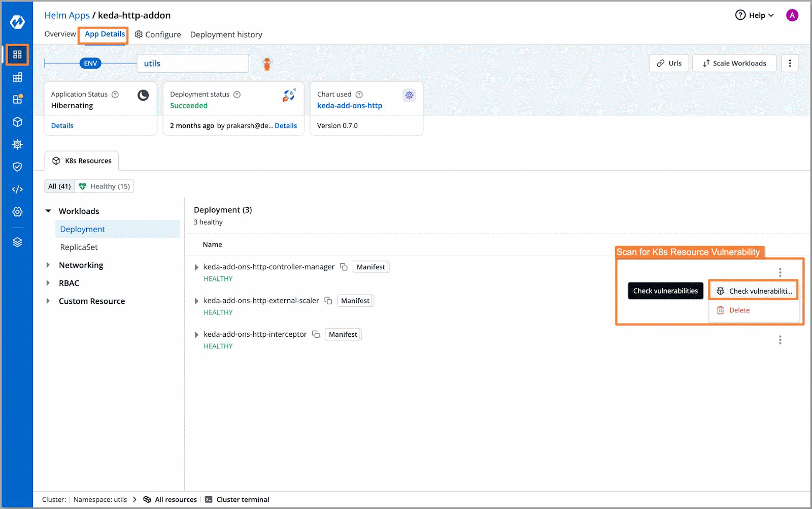
Task: Open Global Configurations gear icon in the sidebar
Action: coord(17,212)
